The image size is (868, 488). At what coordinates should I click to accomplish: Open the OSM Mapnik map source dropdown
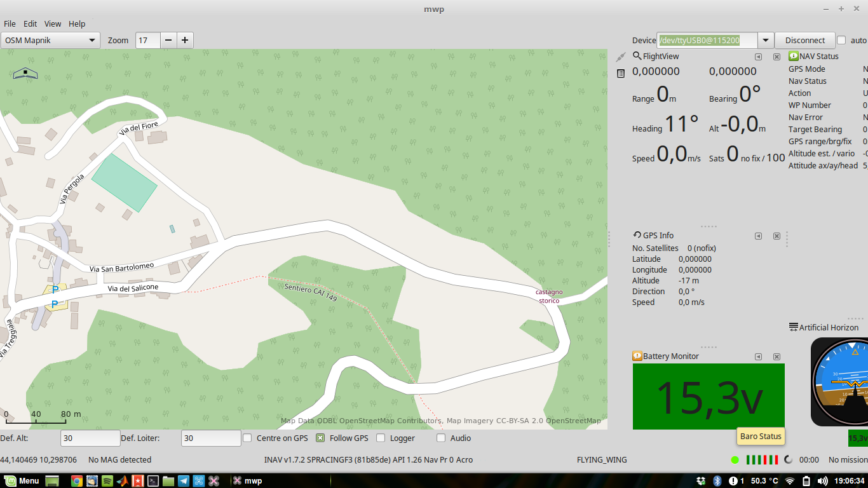pyautogui.click(x=50, y=40)
